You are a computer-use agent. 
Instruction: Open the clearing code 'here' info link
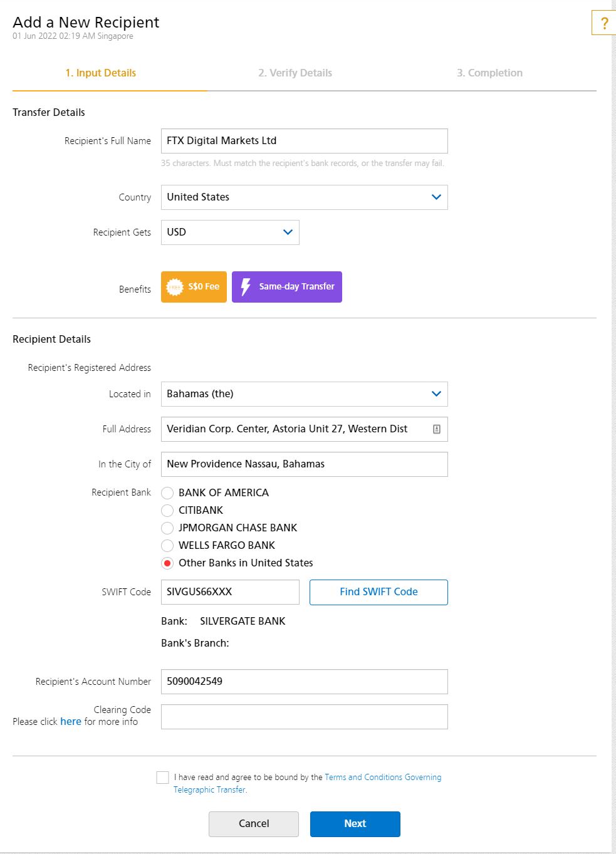[71, 722]
